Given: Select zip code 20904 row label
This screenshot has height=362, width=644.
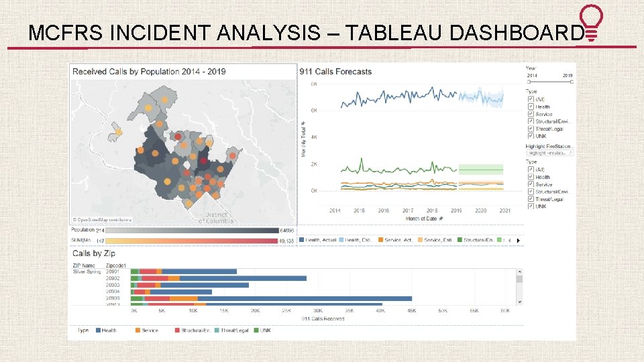Looking at the screenshot, I should [x=113, y=292].
